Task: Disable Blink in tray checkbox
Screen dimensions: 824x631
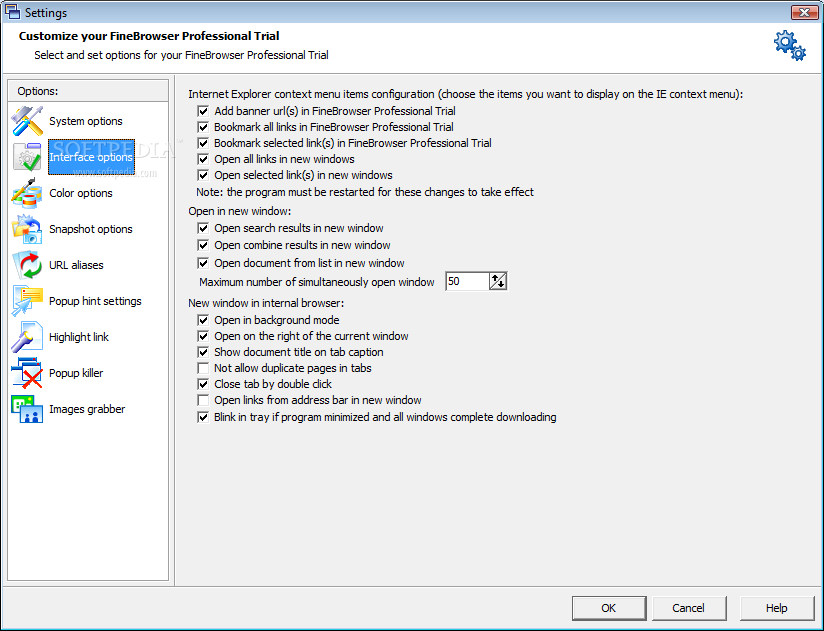Action: coord(203,418)
